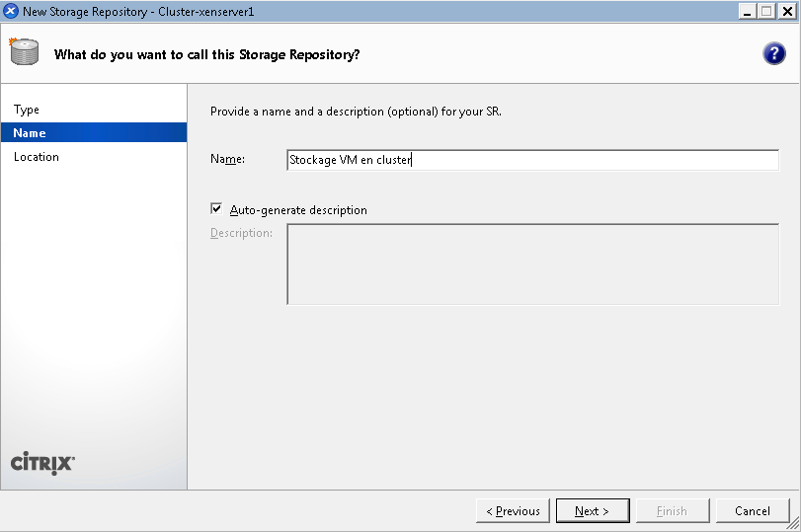Jump to the Location wizard step
Screen dimensions: 801x532
(x=37, y=157)
